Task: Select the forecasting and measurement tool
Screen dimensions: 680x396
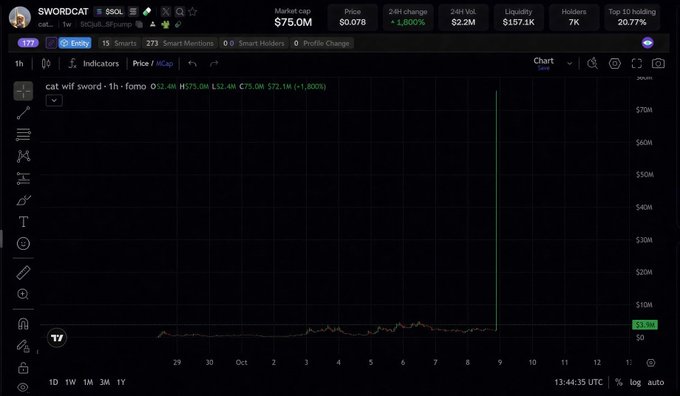Action: point(23,178)
